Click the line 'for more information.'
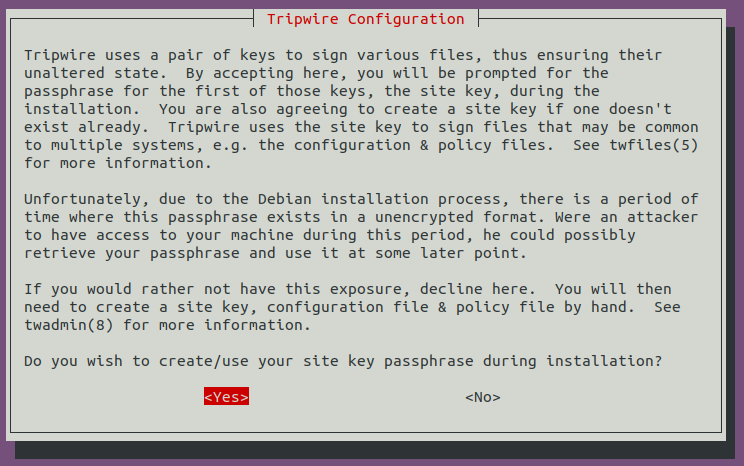744x466 pixels. tap(118, 163)
